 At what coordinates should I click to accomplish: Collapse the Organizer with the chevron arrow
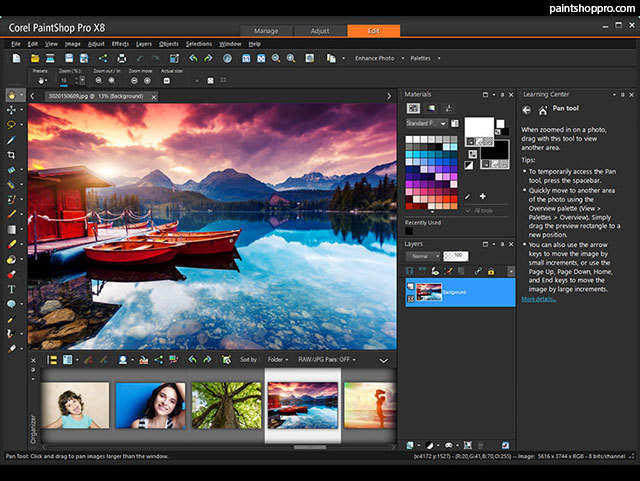tap(383, 361)
